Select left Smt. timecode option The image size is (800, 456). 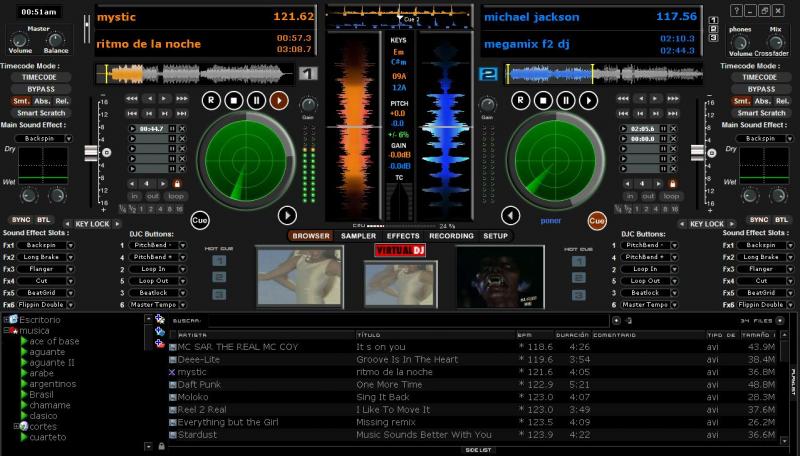point(21,101)
